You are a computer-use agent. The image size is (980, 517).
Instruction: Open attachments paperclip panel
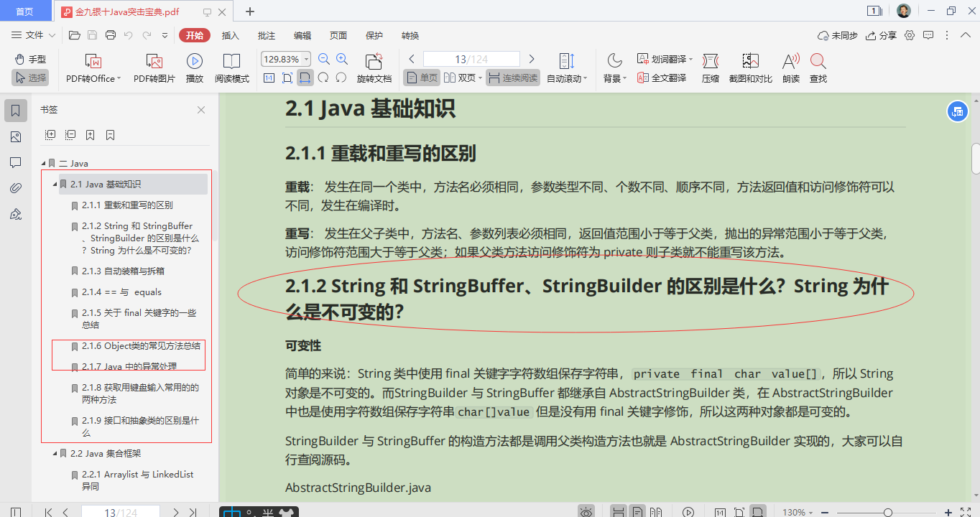(16, 188)
